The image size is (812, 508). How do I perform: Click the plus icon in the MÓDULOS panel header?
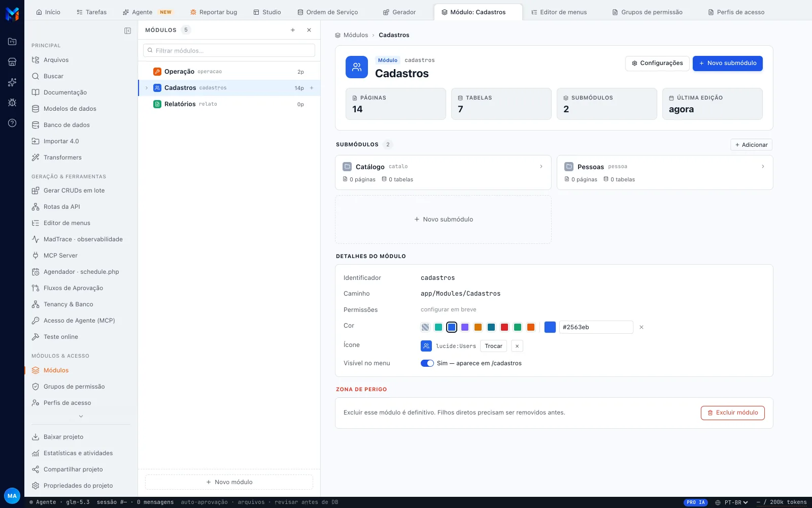pyautogui.click(x=293, y=30)
